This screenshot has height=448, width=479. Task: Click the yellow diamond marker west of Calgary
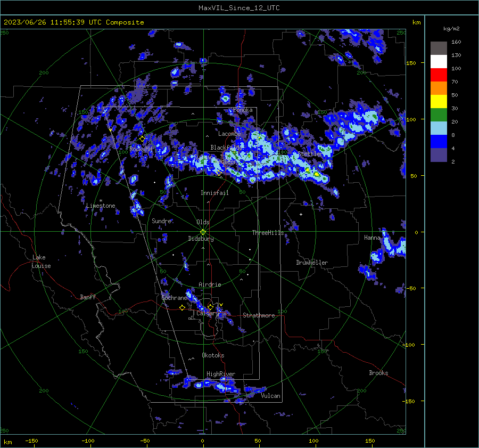(x=182, y=307)
